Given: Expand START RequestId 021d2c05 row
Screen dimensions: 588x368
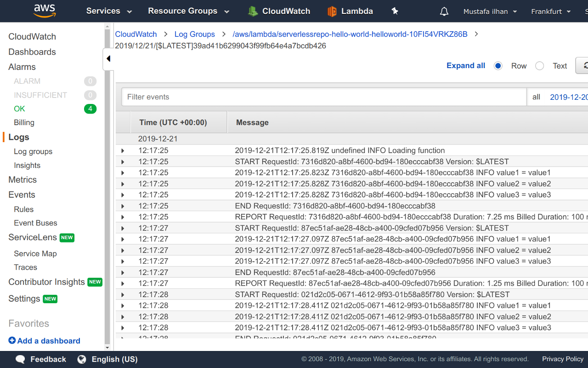Looking at the screenshot, I should pyautogui.click(x=123, y=294).
